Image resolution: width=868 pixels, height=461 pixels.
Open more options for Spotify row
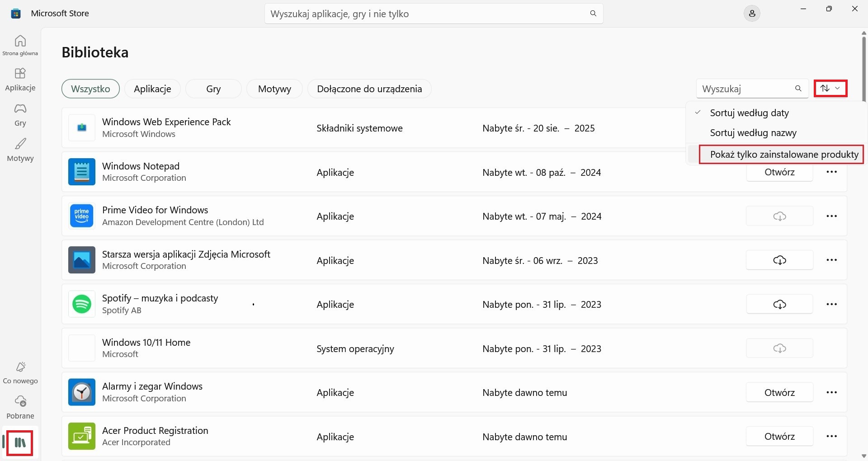(832, 305)
